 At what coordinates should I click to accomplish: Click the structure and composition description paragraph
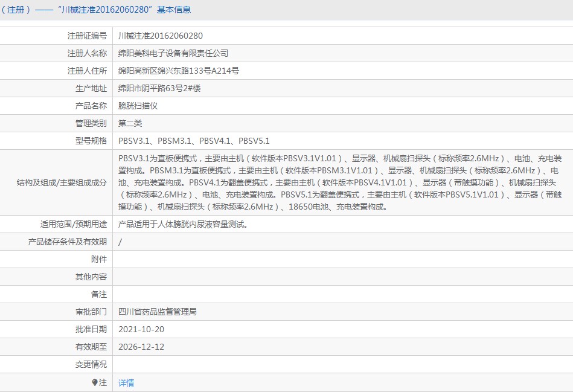tap(340, 182)
